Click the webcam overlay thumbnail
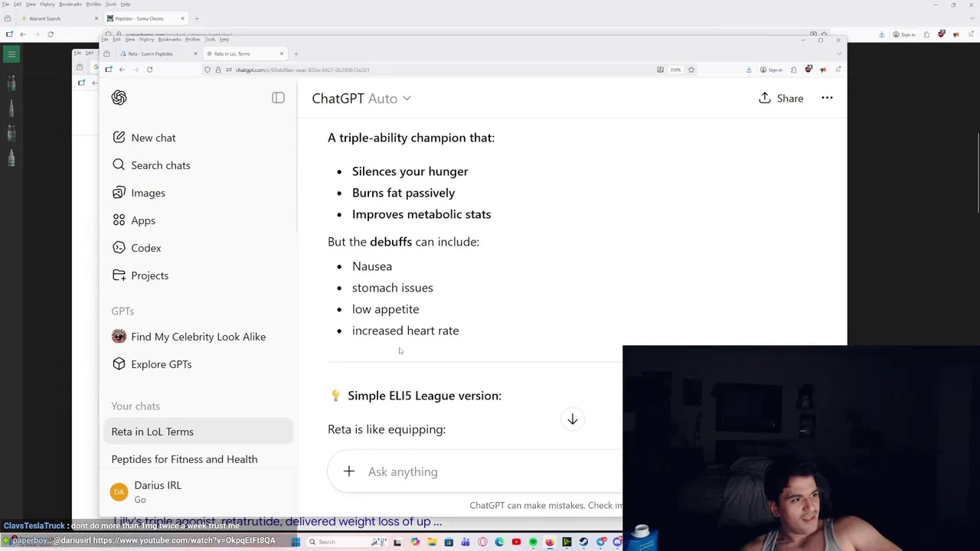This screenshot has height=551, width=980. coord(801,448)
